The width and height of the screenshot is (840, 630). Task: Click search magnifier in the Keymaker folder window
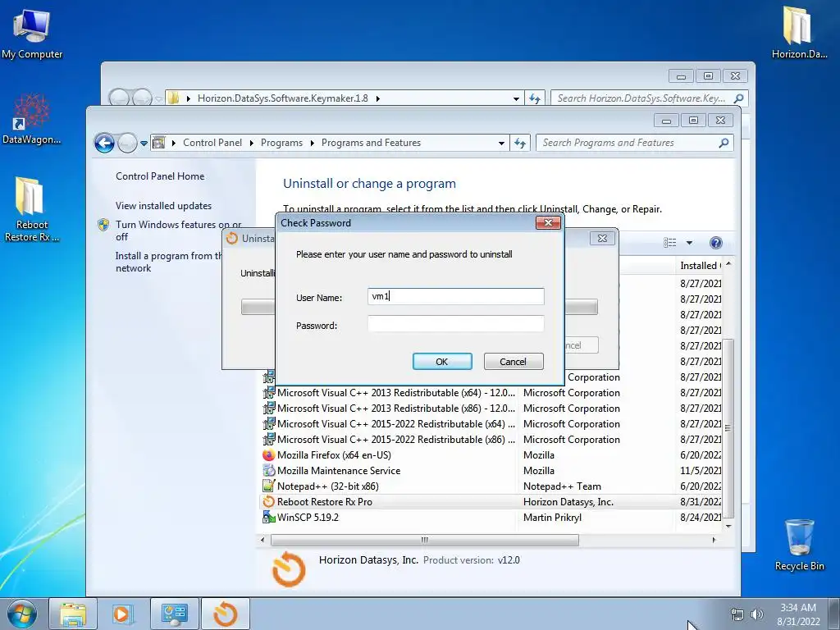tap(739, 98)
